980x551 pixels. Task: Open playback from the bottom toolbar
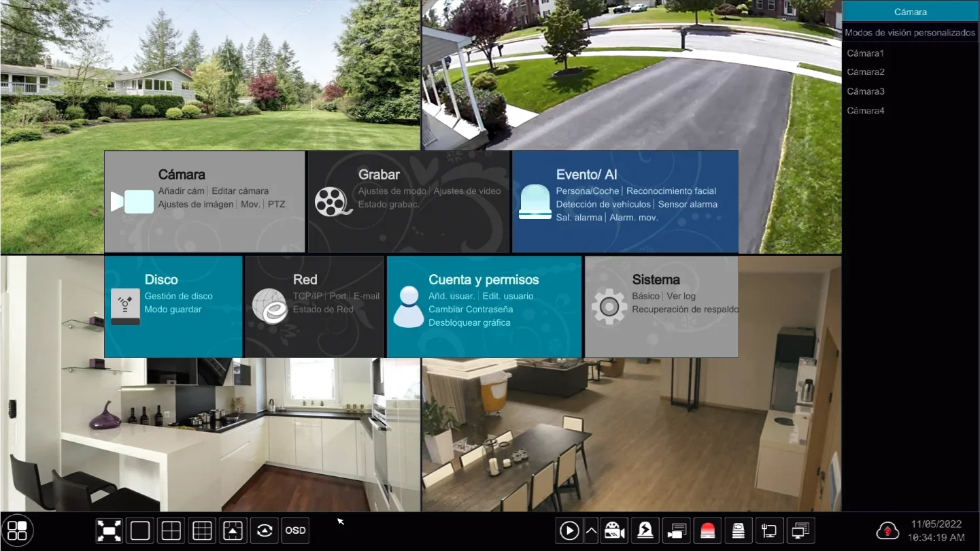(569, 531)
